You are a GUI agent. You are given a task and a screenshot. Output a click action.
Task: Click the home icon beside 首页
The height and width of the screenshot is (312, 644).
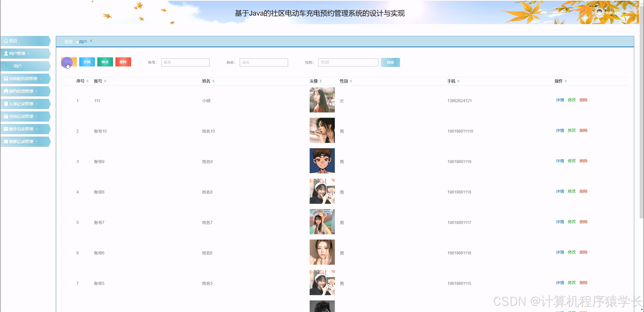pyautogui.click(x=6, y=41)
